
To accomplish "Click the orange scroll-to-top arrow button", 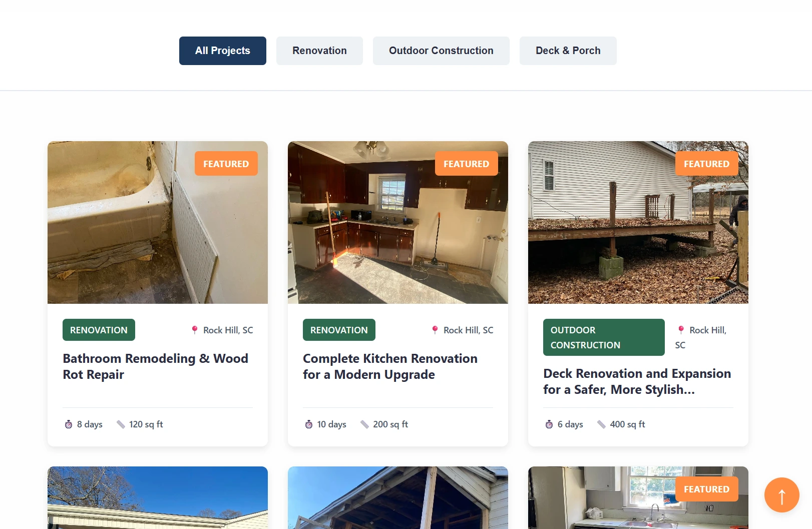I will [x=781, y=495].
